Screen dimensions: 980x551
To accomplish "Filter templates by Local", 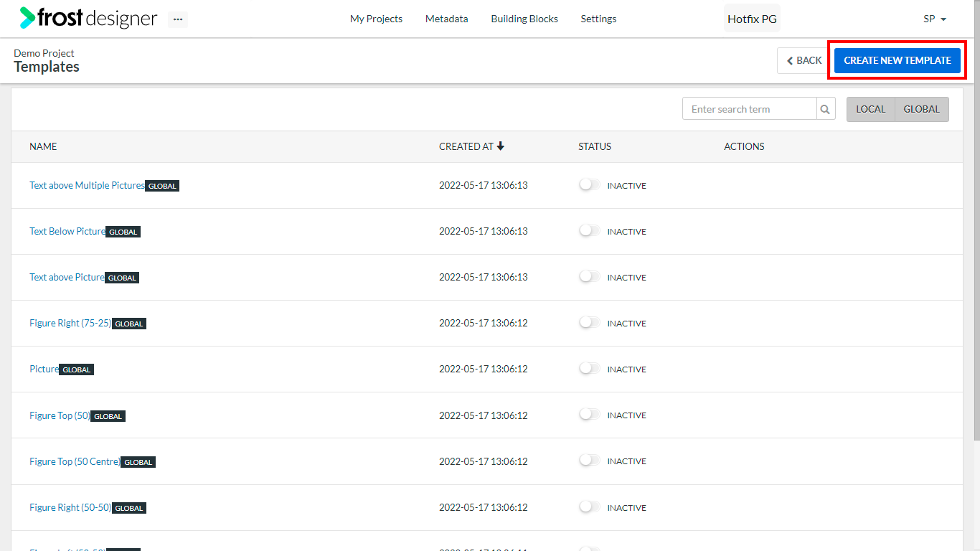I will pos(871,109).
